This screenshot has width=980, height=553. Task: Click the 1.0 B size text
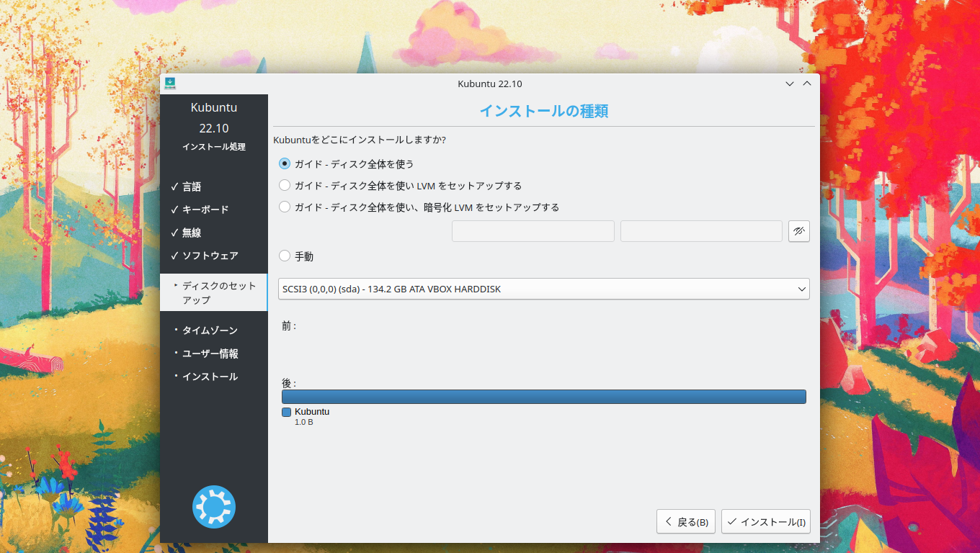coord(303,422)
